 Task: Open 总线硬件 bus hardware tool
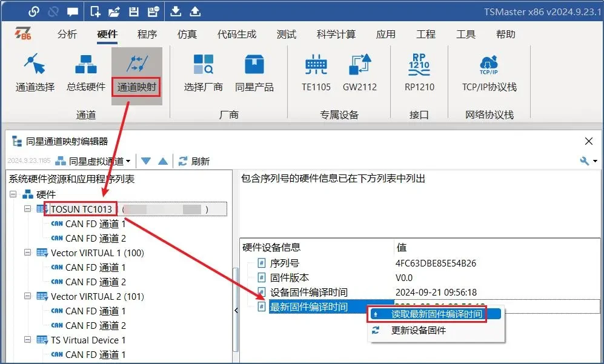tap(86, 73)
